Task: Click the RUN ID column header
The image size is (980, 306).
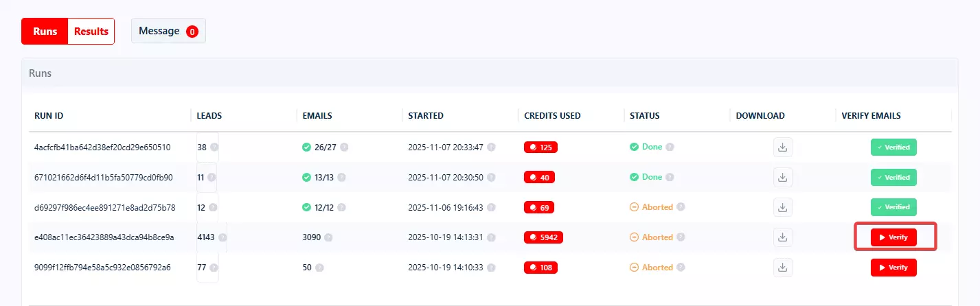Action: [49, 116]
